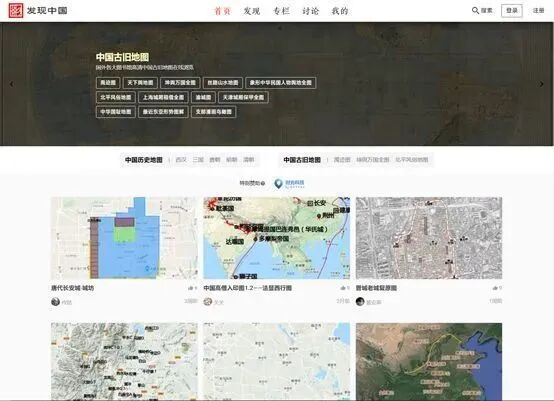Open the search magnifier icon
The image size is (554, 401).
coord(476,11)
